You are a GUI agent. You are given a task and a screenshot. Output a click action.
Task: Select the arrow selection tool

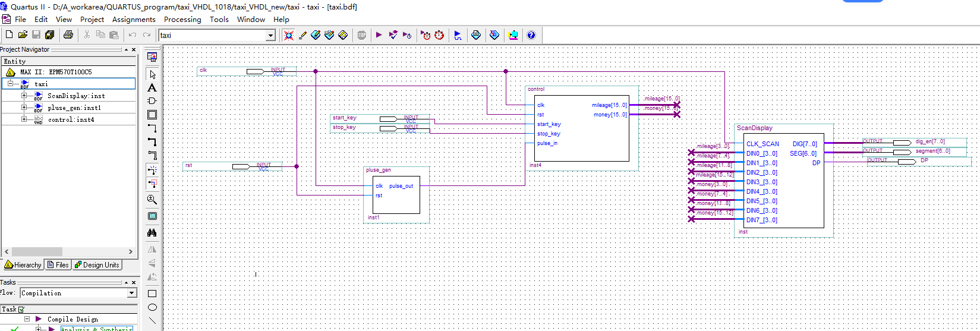point(152,74)
